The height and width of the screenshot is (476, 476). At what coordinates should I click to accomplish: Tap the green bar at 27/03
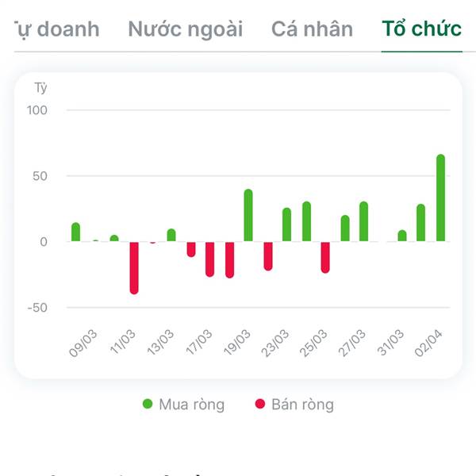pos(363,222)
